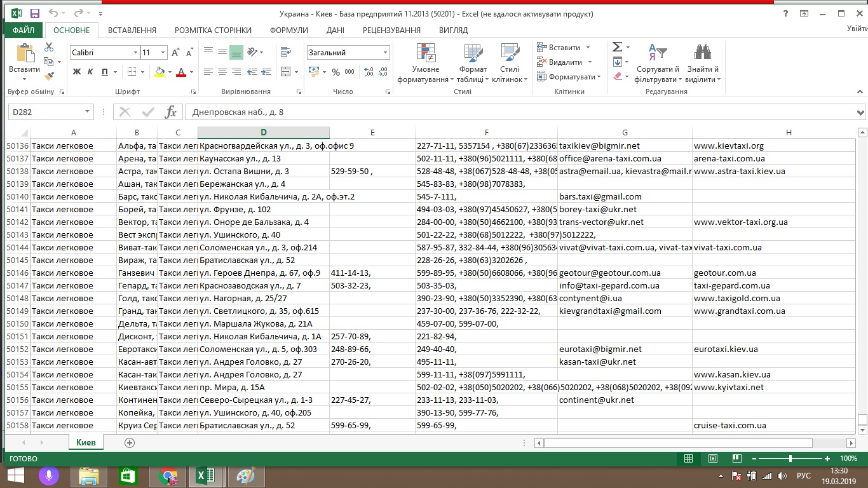
Task: Open the ФОРМУЛИ ribbon tab
Action: [x=288, y=30]
